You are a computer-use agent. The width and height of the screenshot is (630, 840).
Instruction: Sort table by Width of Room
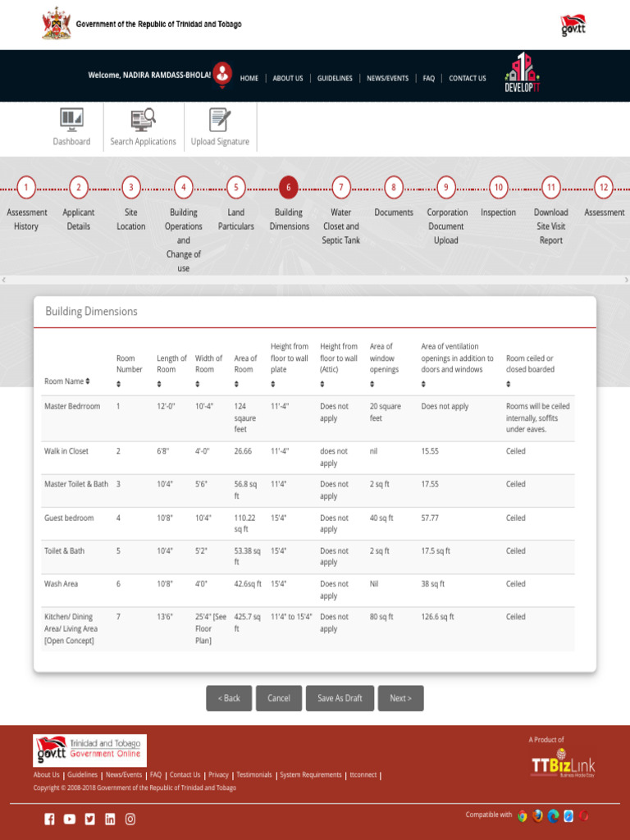pyautogui.click(x=197, y=384)
